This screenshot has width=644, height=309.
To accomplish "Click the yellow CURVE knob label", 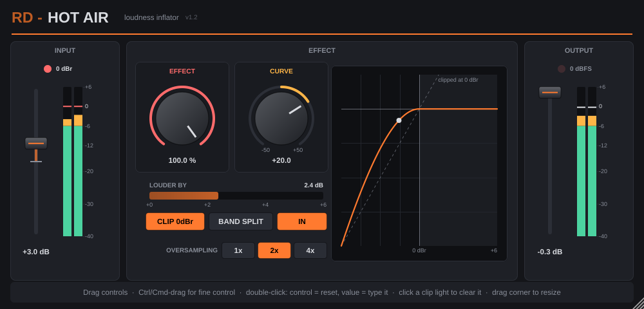I will [281, 71].
